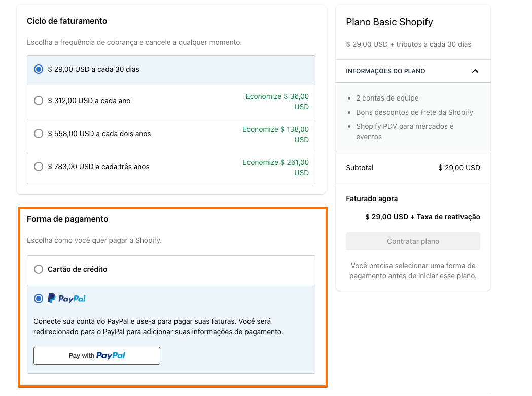Click the Economize $ 36,00 USD savings label

click(277, 102)
